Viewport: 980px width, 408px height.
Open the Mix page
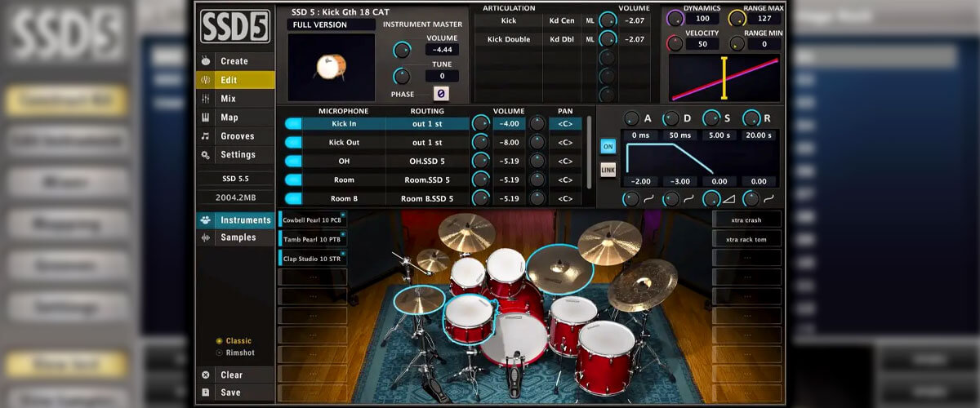235,99
